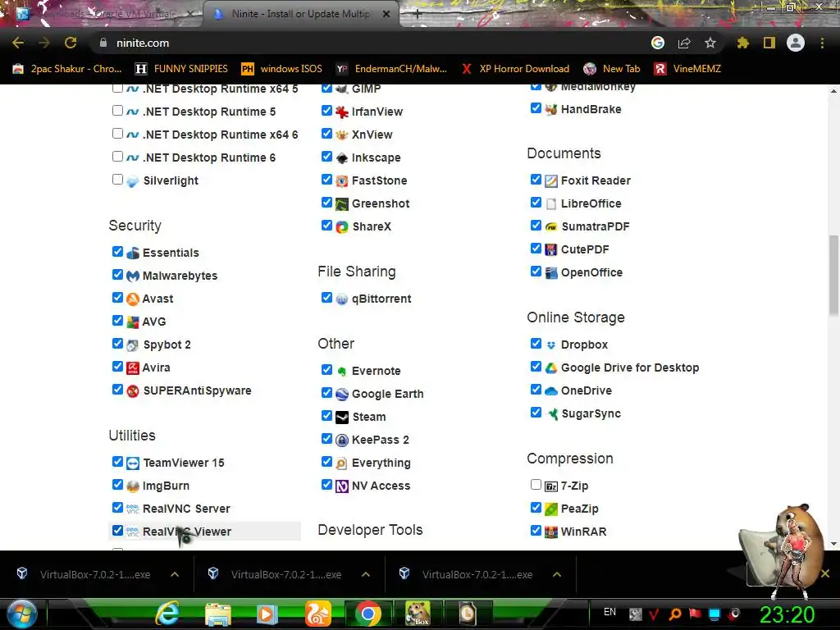This screenshot has width=840, height=630.
Task: Open the EndermanCH/Malw... bookmark
Action: tap(391, 69)
